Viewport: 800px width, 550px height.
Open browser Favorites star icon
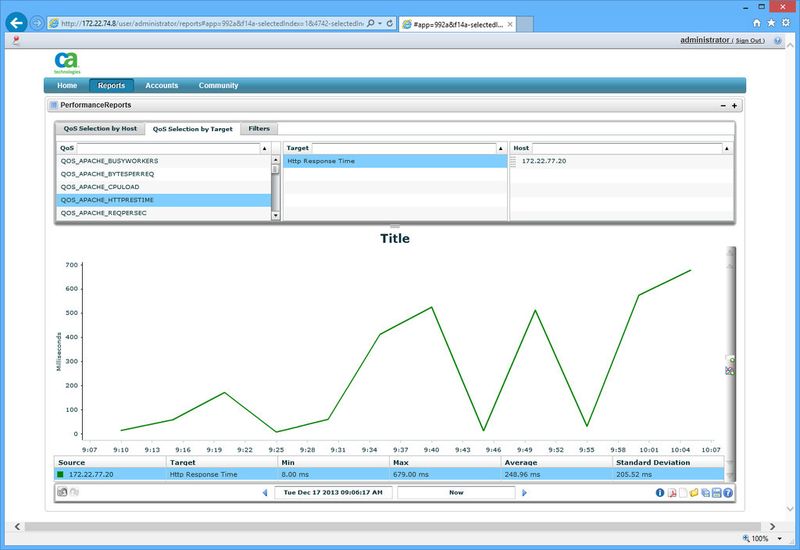(x=771, y=23)
